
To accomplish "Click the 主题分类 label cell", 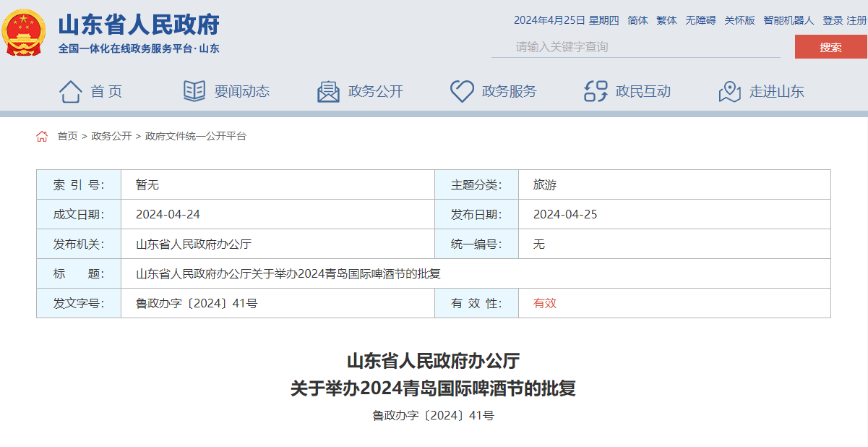I will [477, 184].
